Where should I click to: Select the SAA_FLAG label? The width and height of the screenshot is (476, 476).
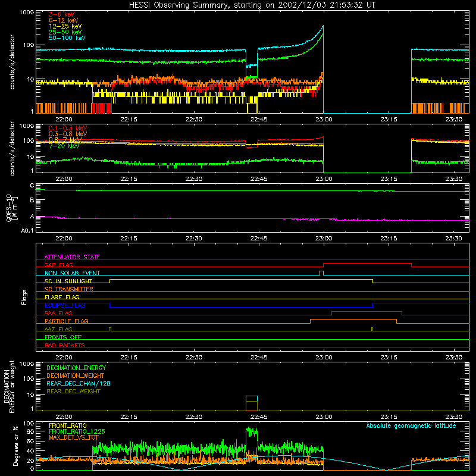tap(58, 313)
